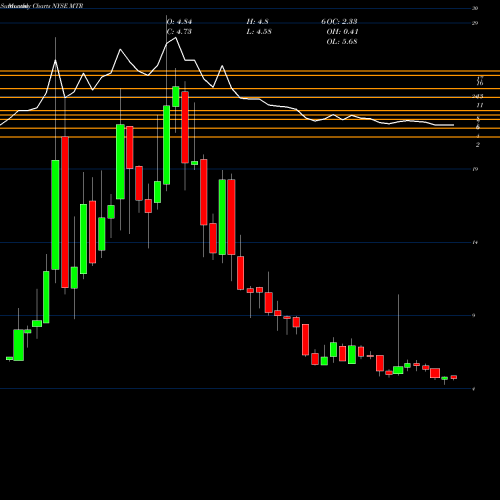Click the price axis label 14
This screenshot has width=500, height=500.
(x=475, y=242)
